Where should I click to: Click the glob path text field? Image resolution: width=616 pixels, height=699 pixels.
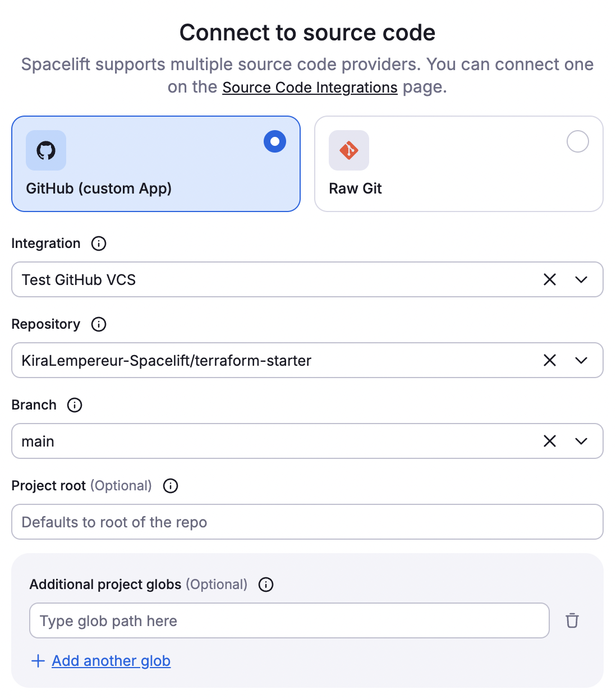pyautogui.click(x=289, y=620)
